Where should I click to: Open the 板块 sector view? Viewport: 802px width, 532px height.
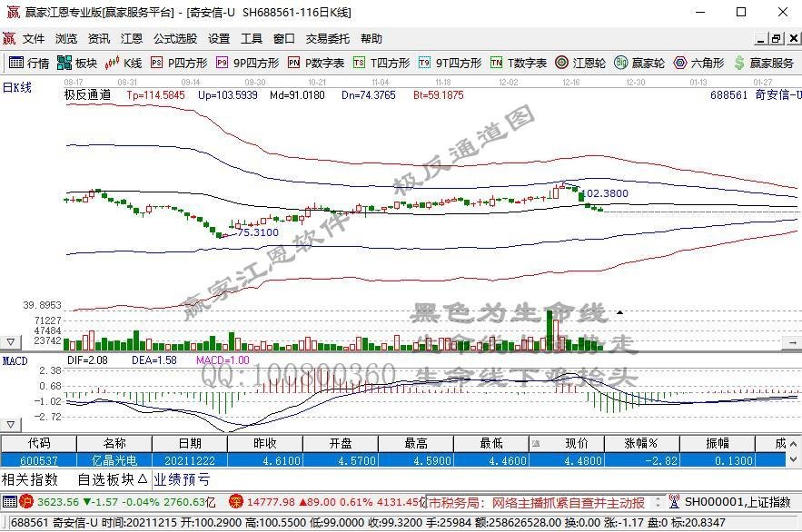pyautogui.click(x=76, y=63)
